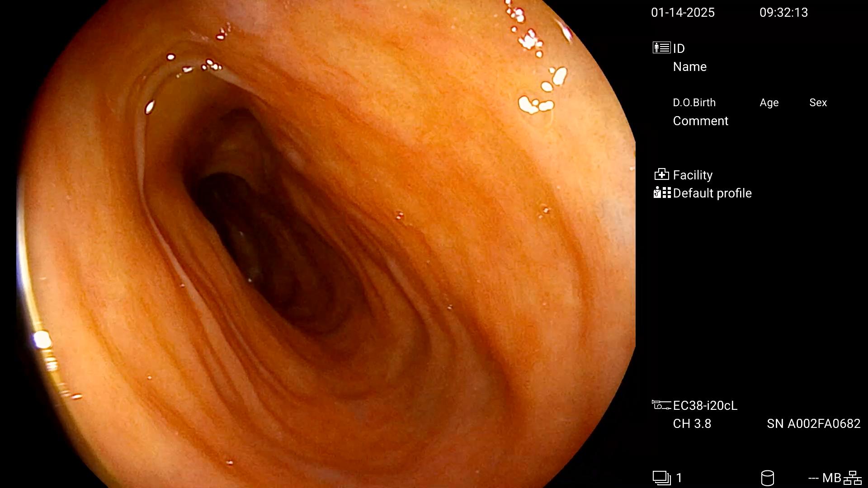
Task: Select the Comment field label
Action: click(700, 121)
